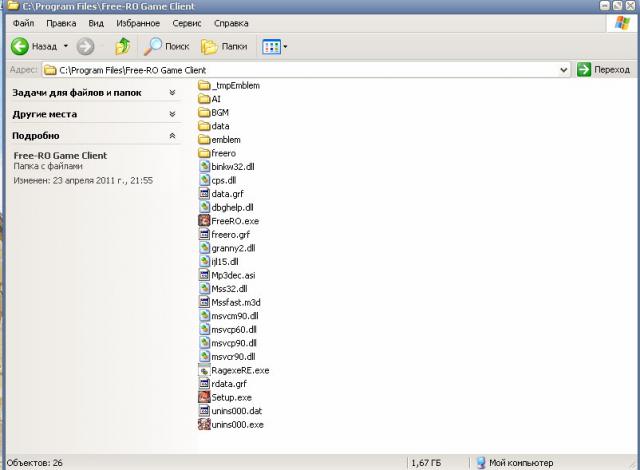The image size is (640, 470).
Task: Open the Views dropdown arrow
Action: click(285, 47)
